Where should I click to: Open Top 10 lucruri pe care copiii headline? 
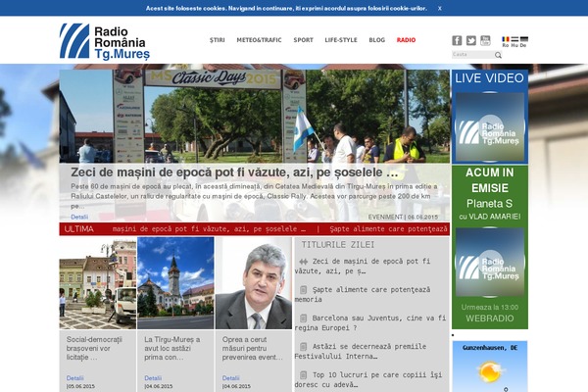368,380
